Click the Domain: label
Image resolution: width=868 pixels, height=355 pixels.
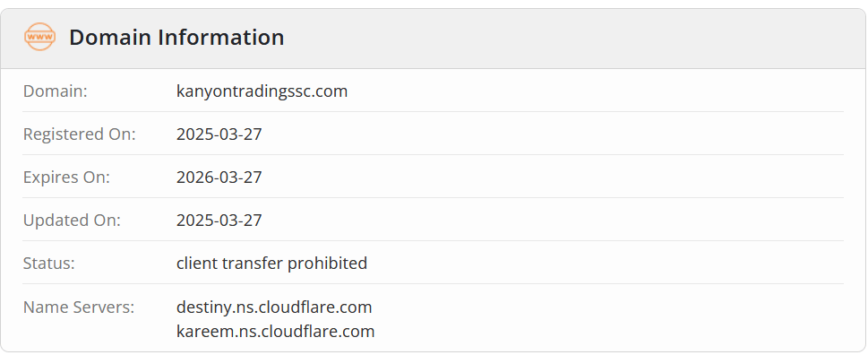56,91
